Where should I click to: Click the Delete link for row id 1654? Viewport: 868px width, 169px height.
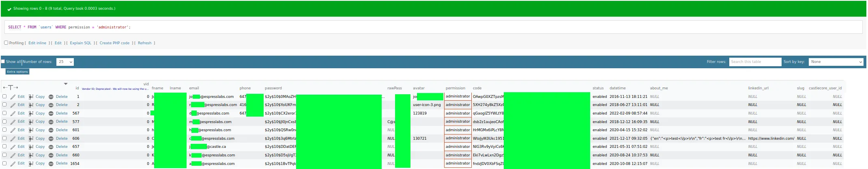click(x=62, y=163)
